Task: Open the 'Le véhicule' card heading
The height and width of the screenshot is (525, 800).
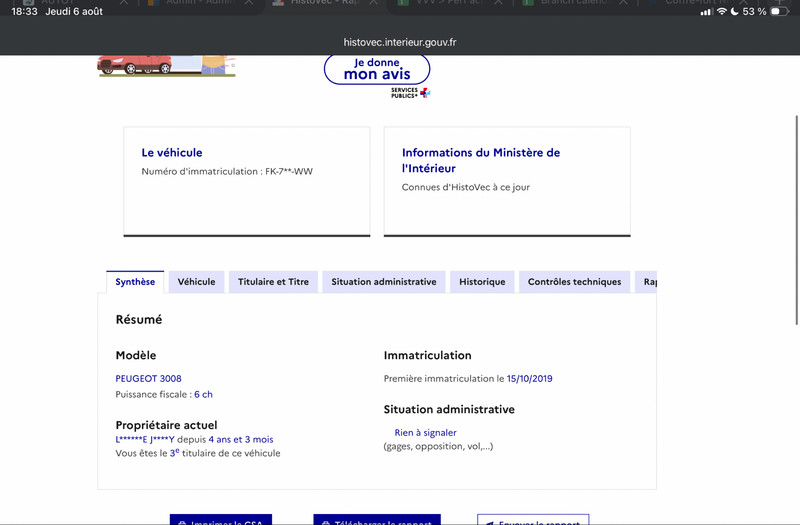Action: (x=172, y=153)
